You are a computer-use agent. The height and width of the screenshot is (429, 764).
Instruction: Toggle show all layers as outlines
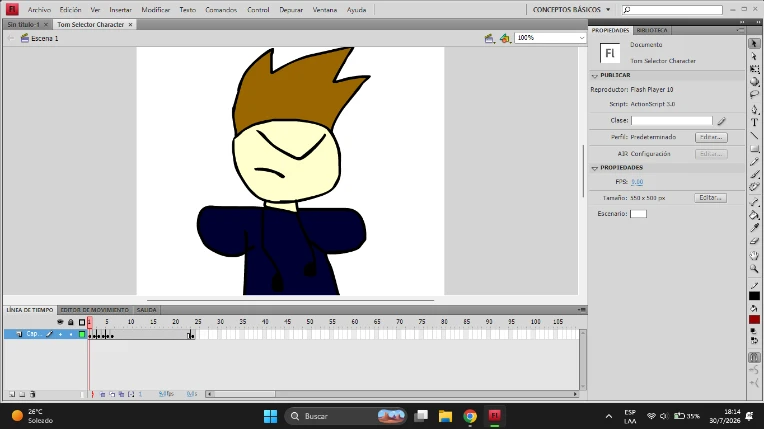tap(82, 322)
